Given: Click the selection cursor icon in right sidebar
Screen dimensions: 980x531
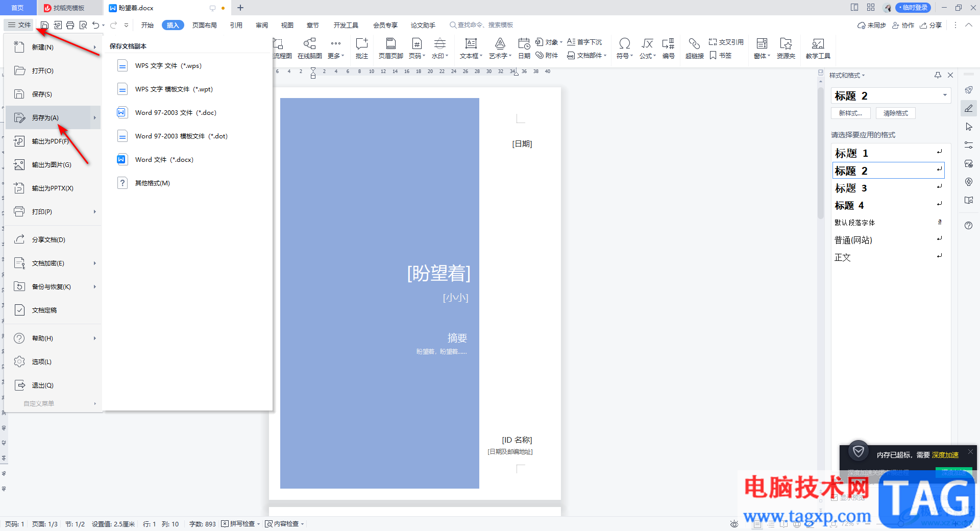Looking at the screenshot, I should (x=969, y=127).
